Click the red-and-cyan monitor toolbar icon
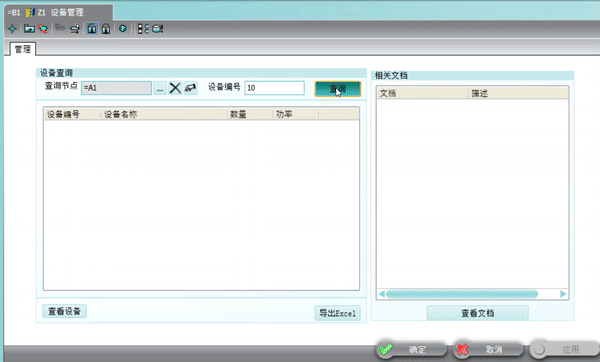The image size is (600, 362). [x=43, y=29]
